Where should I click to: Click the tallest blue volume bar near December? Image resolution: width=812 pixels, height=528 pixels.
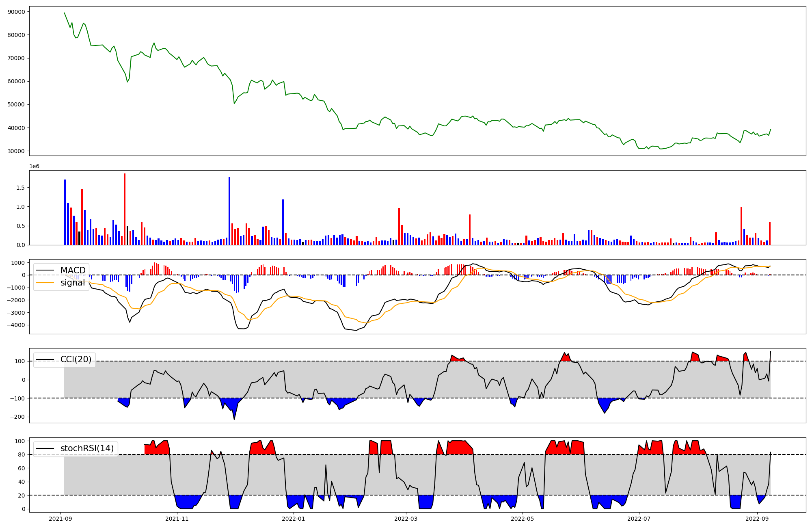click(x=229, y=211)
